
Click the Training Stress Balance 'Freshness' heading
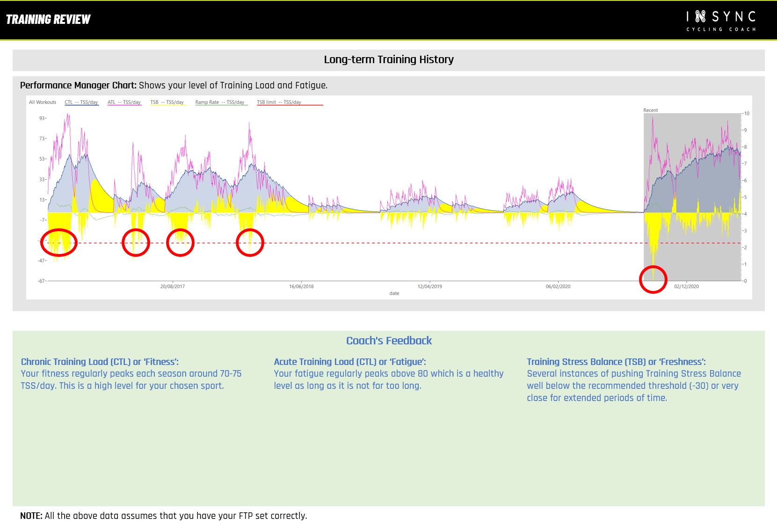point(616,362)
